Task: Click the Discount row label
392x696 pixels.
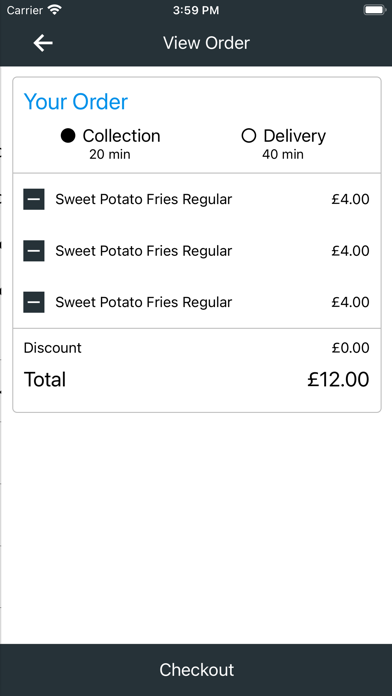Action: pos(52,348)
